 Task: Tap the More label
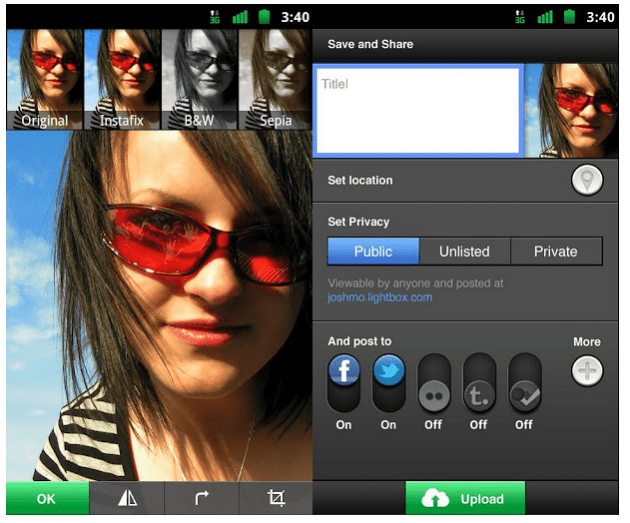[587, 342]
